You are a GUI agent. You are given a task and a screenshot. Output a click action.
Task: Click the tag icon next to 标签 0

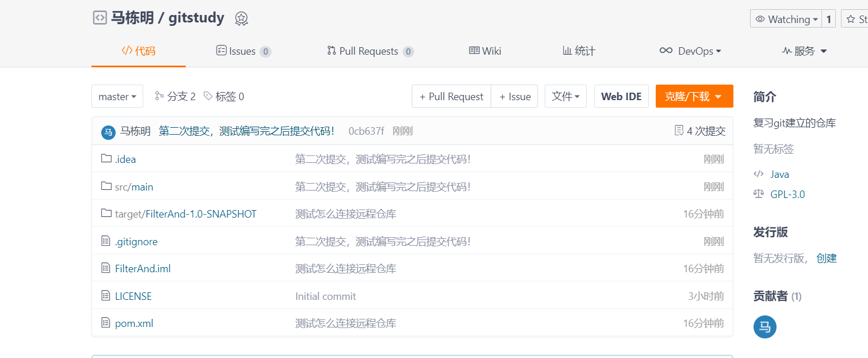(208, 96)
